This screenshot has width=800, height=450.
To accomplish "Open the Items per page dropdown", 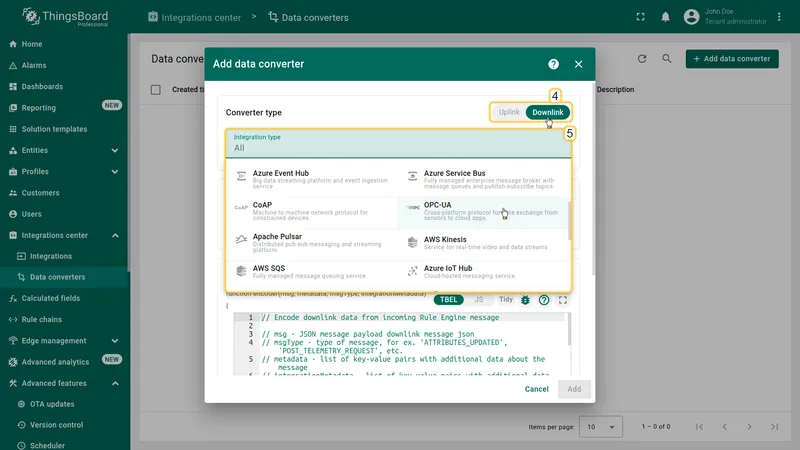I will click(x=601, y=427).
